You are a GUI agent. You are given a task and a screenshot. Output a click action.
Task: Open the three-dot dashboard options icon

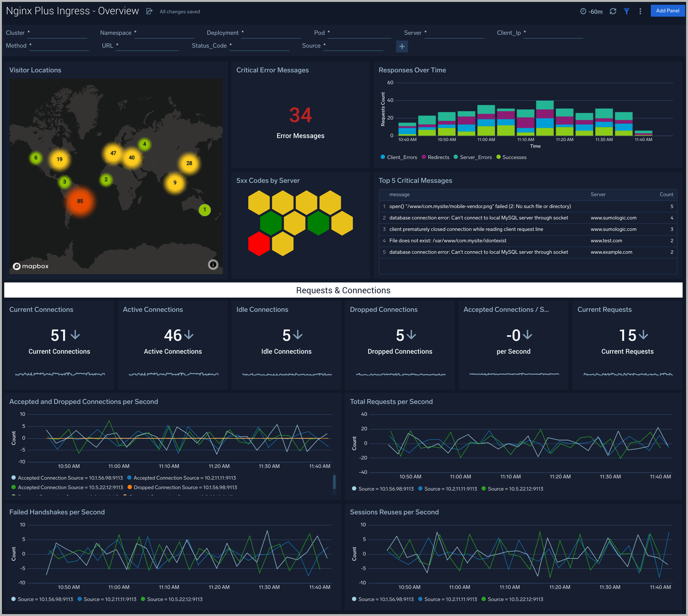point(640,11)
